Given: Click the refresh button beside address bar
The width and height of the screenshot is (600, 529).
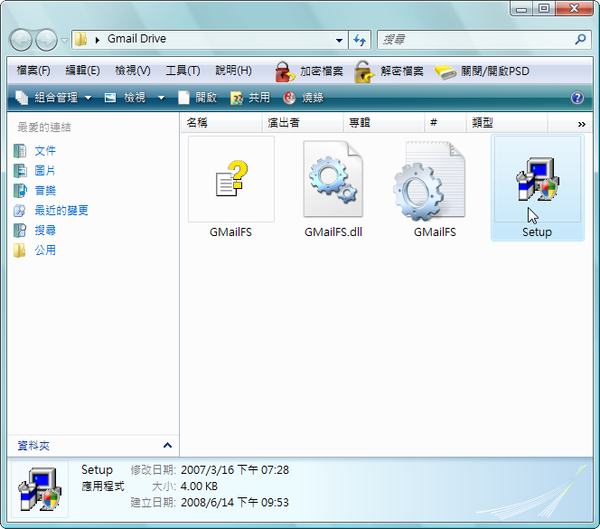Looking at the screenshot, I should 360,40.
